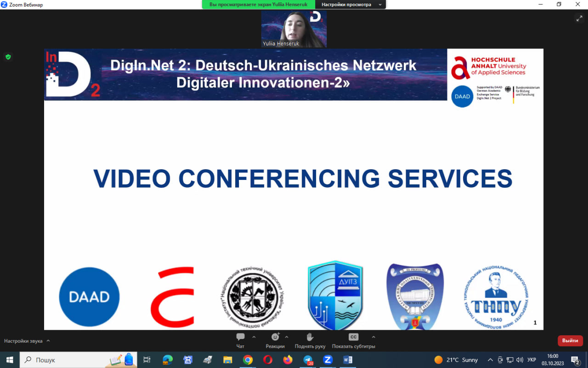Click the green encryption shield icon

[8, 57]
